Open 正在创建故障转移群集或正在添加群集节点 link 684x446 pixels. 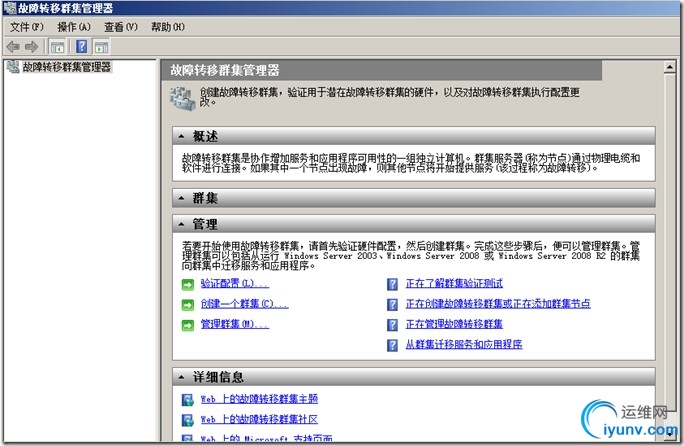point(498,304)
